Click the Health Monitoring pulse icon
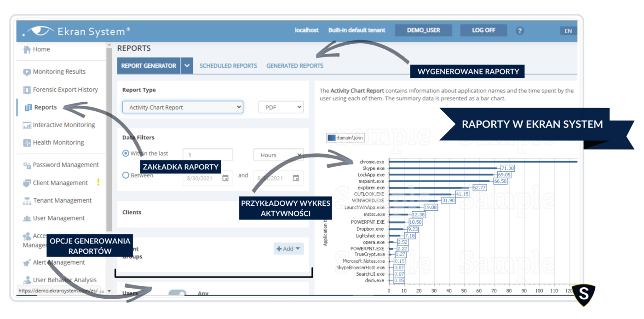The height and width of the screenshot is (319, 644). [27, 143]
